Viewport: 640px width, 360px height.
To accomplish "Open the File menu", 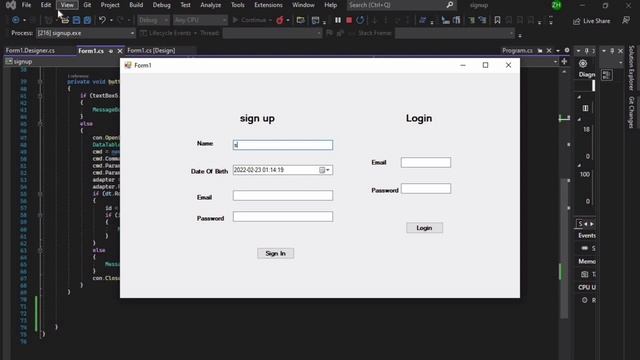I will (26, 5).
